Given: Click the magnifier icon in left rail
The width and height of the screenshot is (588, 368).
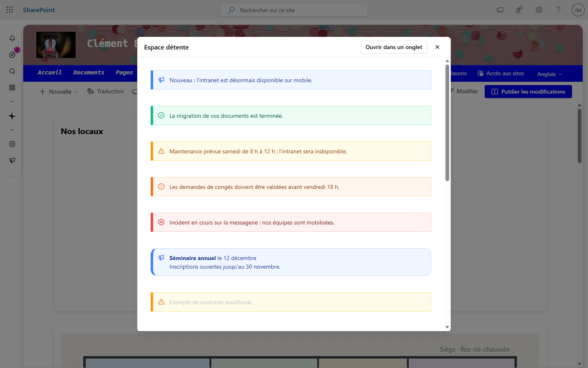Looking at the screenshot, I should click(12, 71).
